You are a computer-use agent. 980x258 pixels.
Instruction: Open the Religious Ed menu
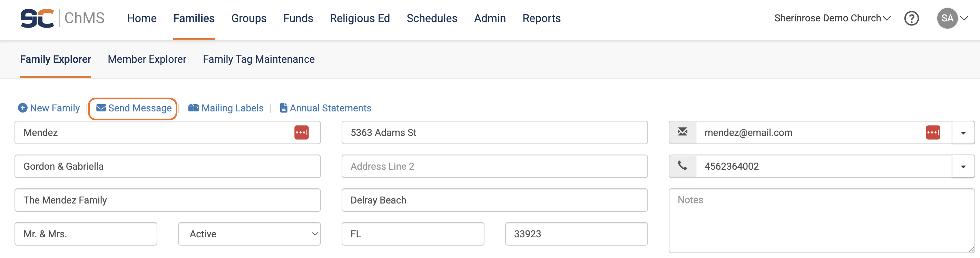click(360, 18)
